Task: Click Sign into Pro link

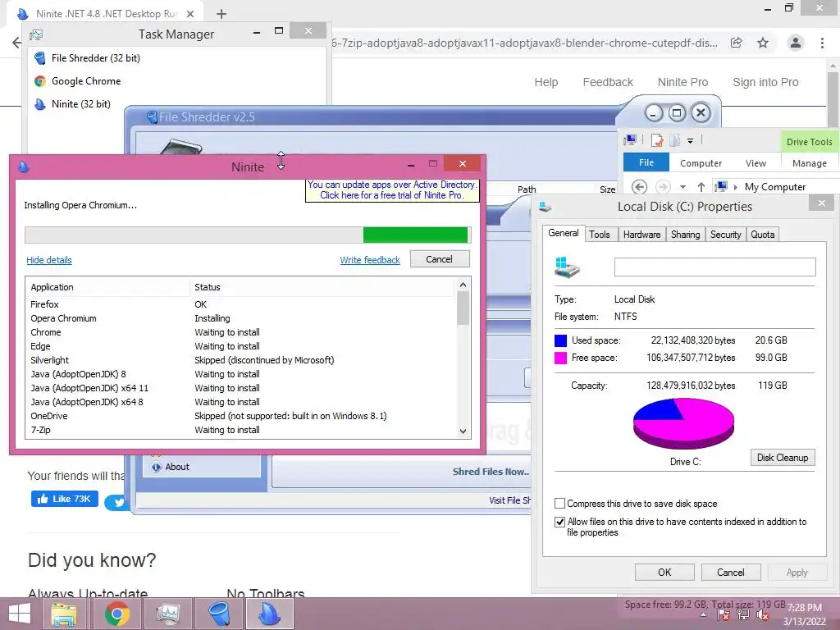Action: (765, 82)
